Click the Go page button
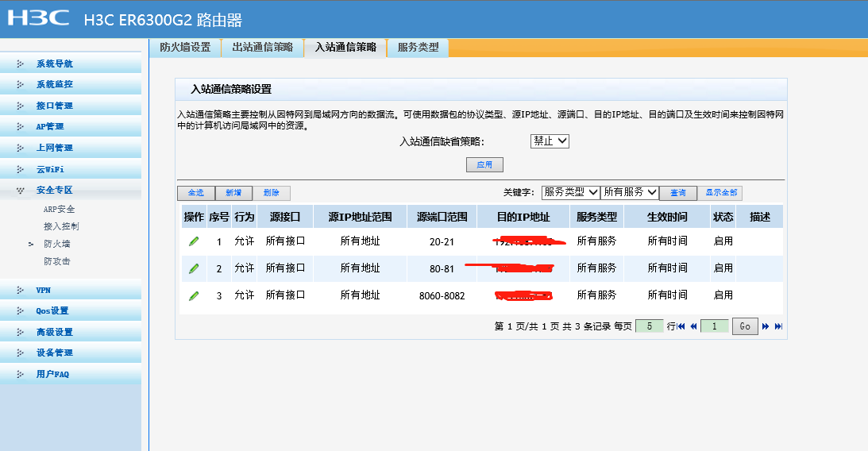This screenshot has width=868, height=451. [745, 326]
